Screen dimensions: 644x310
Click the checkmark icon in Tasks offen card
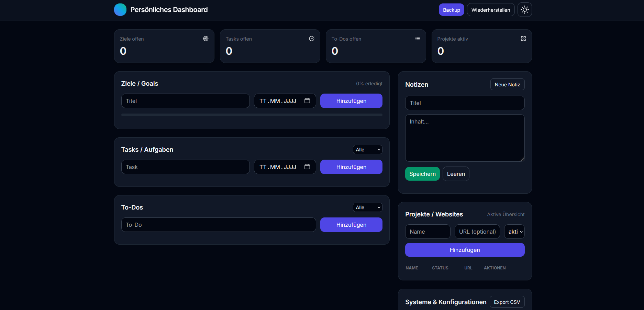pyautogui.click(x=311, y=39)
